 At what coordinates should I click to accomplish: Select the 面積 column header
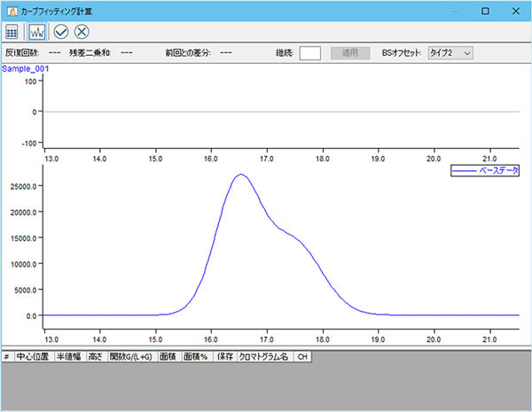click(168, 356)
